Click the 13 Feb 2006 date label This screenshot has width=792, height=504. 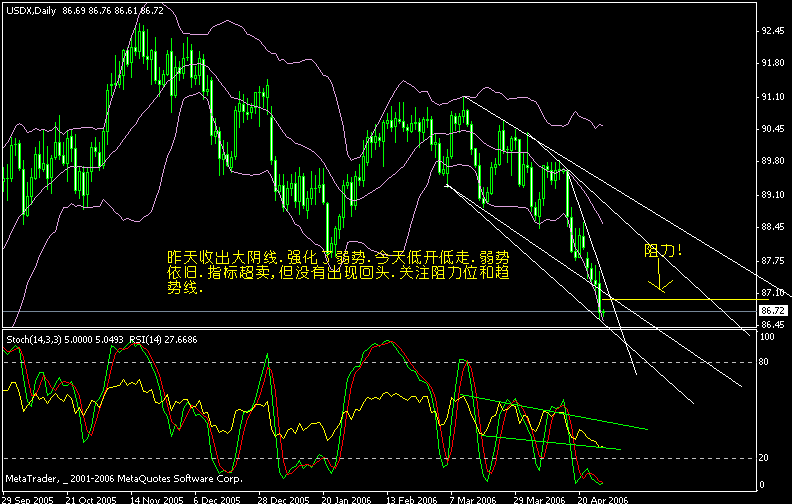tap(412, 499)
